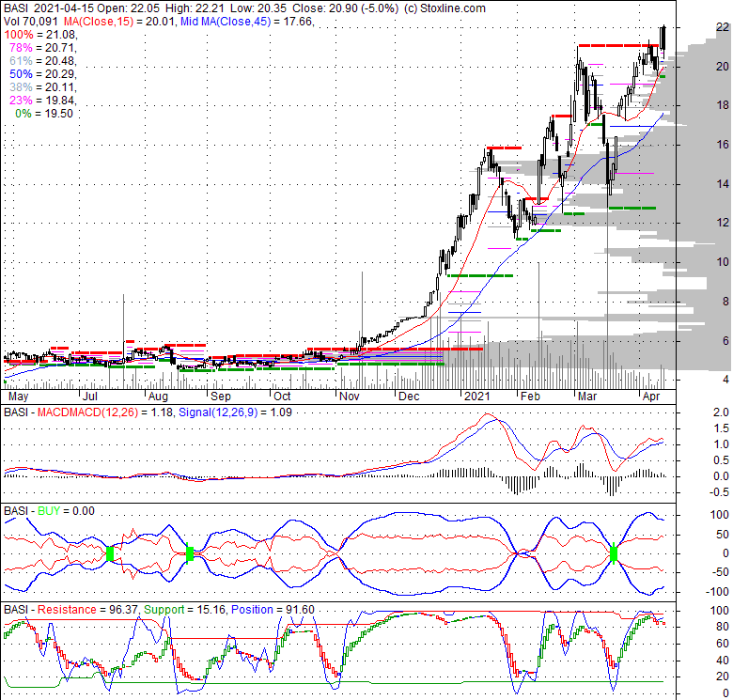Click the position panel axis value '80'
The height and width of the screenshot is (700, 733).
[723, 627]
